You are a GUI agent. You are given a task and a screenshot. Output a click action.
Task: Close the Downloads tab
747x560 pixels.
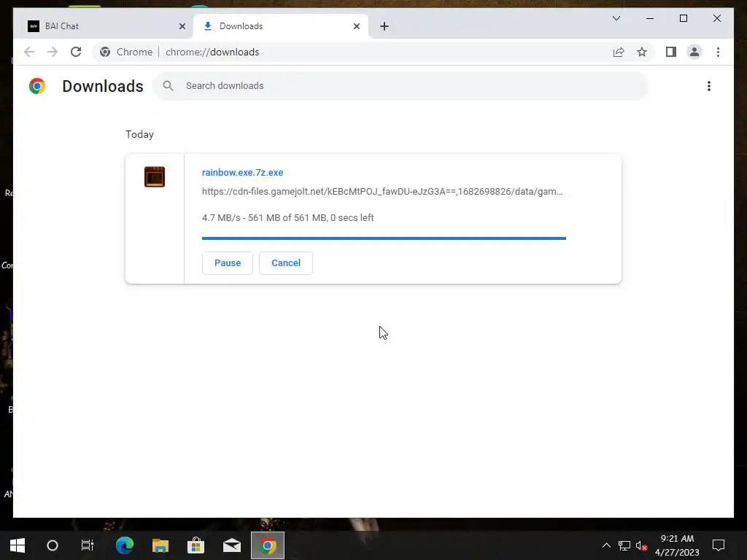pyautogui.click(x=356, y=26)
